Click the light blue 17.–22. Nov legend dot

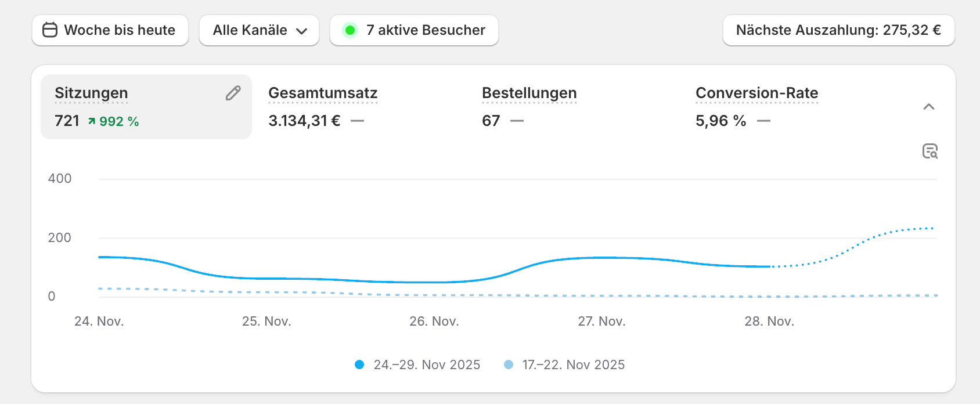coord(509,365)
